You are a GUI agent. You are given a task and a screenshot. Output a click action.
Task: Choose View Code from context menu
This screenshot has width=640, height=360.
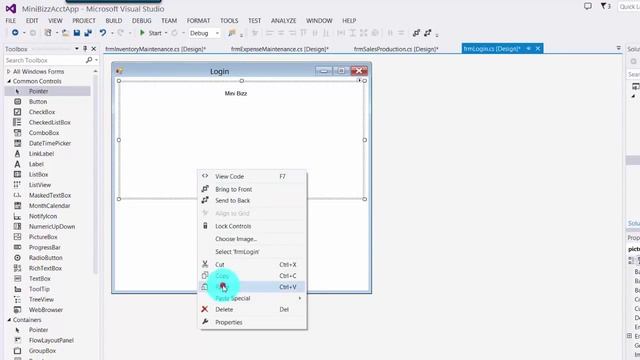coord(252,176)
